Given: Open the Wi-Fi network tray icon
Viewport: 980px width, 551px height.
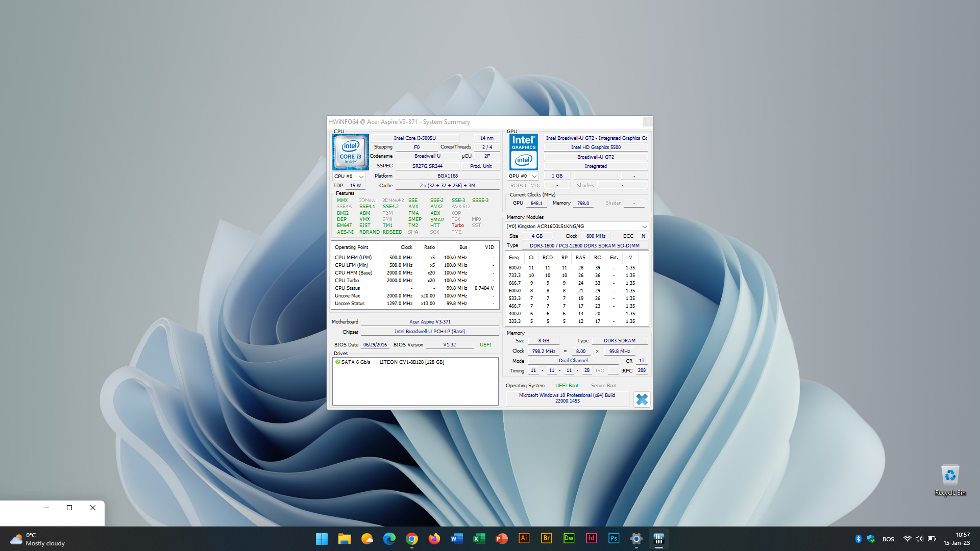Looking at the screenshot, I should (907, 539).
